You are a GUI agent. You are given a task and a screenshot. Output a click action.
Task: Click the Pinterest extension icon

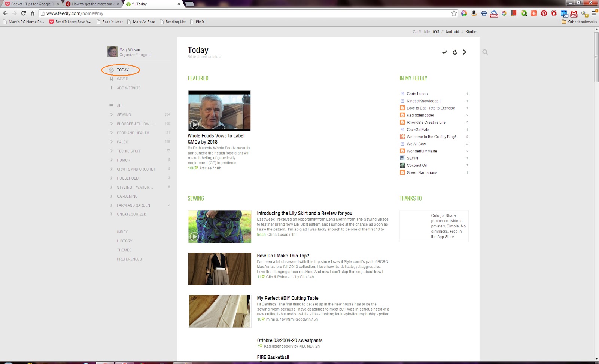click(x=544, y=13)
